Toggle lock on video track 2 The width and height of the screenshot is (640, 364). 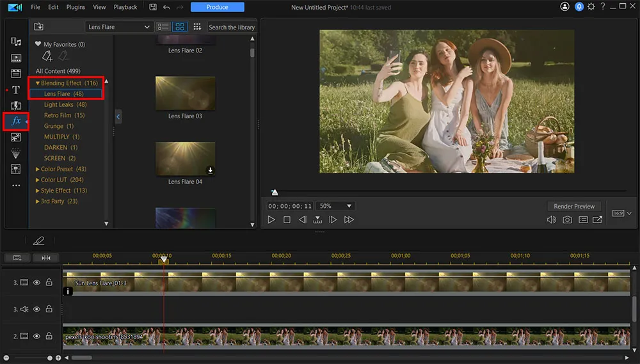tap(49, 336)
